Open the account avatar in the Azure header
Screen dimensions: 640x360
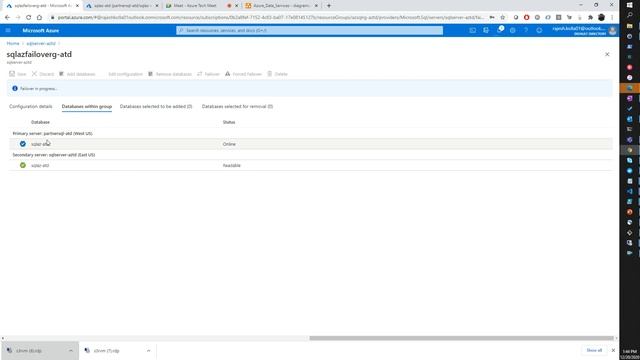tap(612, 31)
